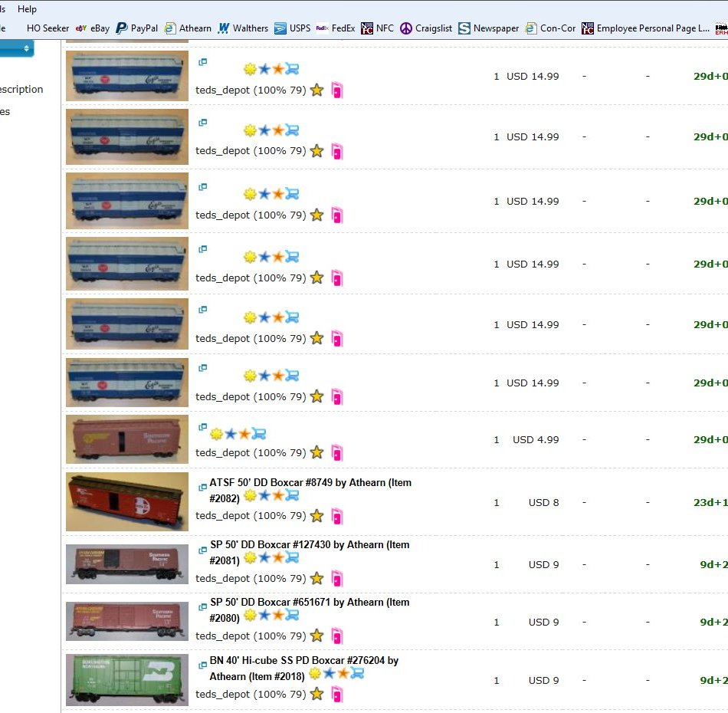Click the blue star icon on the USD 4.99 row

click(x=231, y=434)
